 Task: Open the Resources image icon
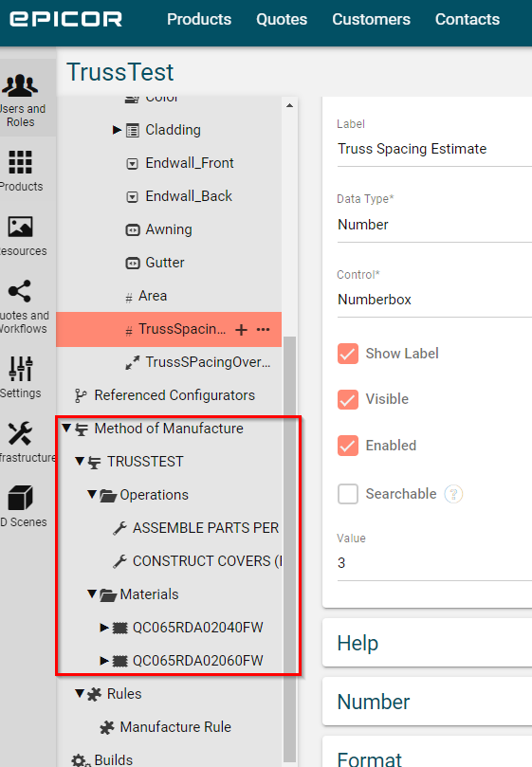[x=20, y=227]
